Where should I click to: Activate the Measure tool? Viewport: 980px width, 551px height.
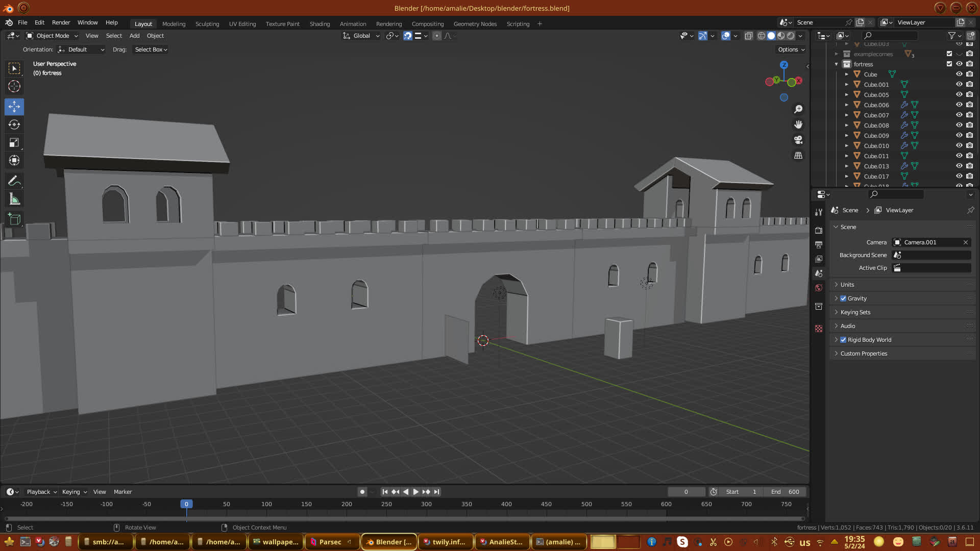(x=14, y=199)
